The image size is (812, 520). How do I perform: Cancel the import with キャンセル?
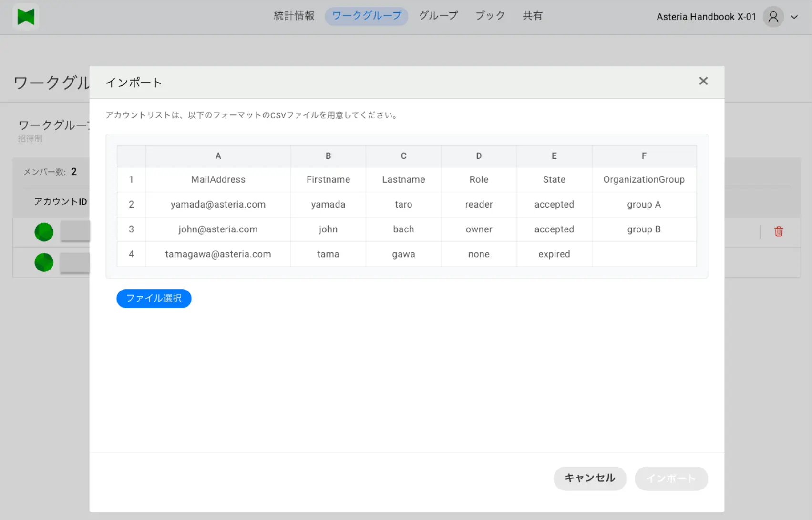590,478
